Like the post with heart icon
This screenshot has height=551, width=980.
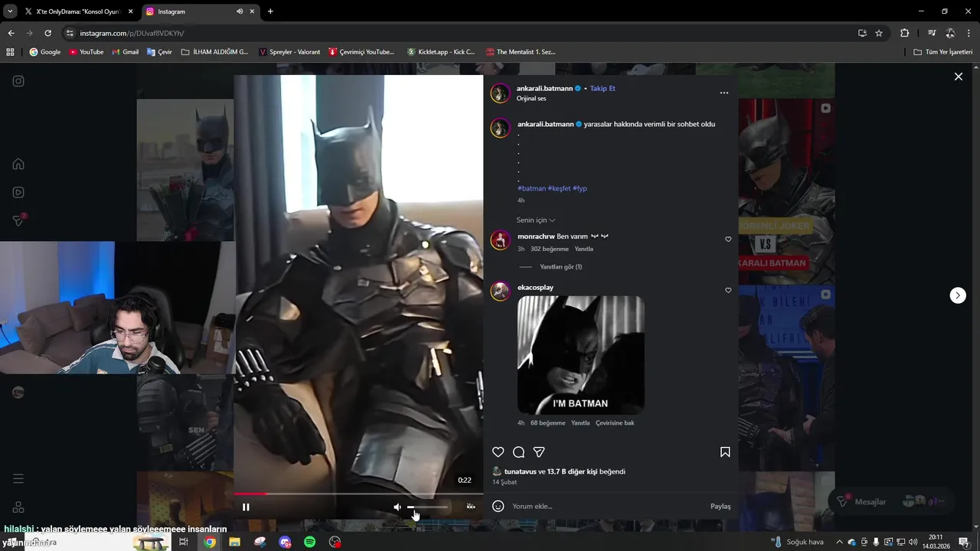click(x=498, y=452)
